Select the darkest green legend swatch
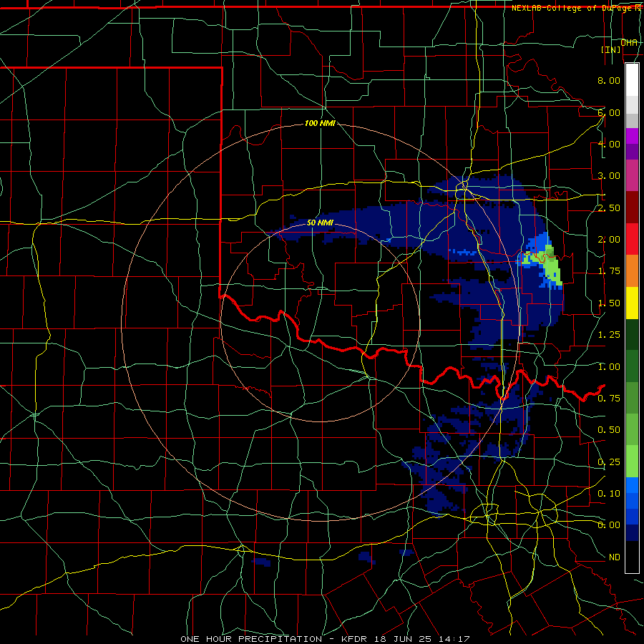This screenshot has height=644, width=644. [632, 334]
